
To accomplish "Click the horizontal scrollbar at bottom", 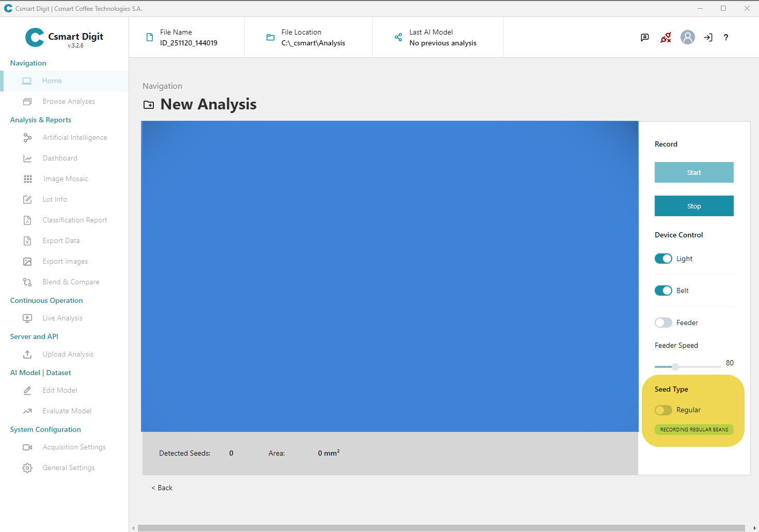I will (441, 528).
